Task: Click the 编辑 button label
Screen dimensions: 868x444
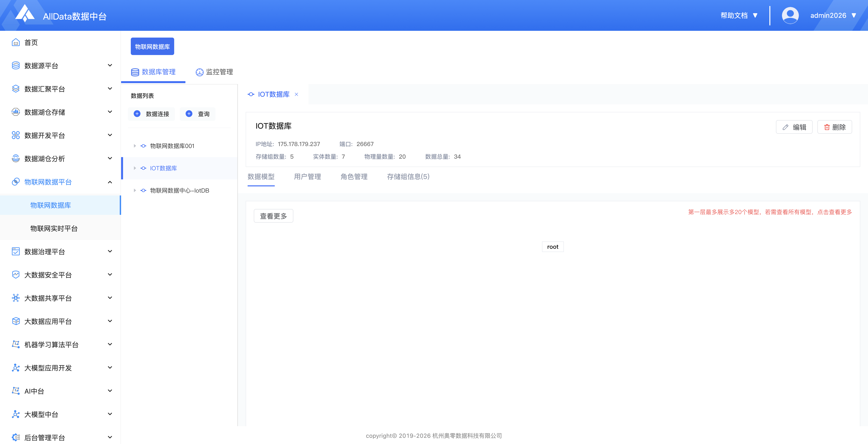Action: tap(799, 127)
